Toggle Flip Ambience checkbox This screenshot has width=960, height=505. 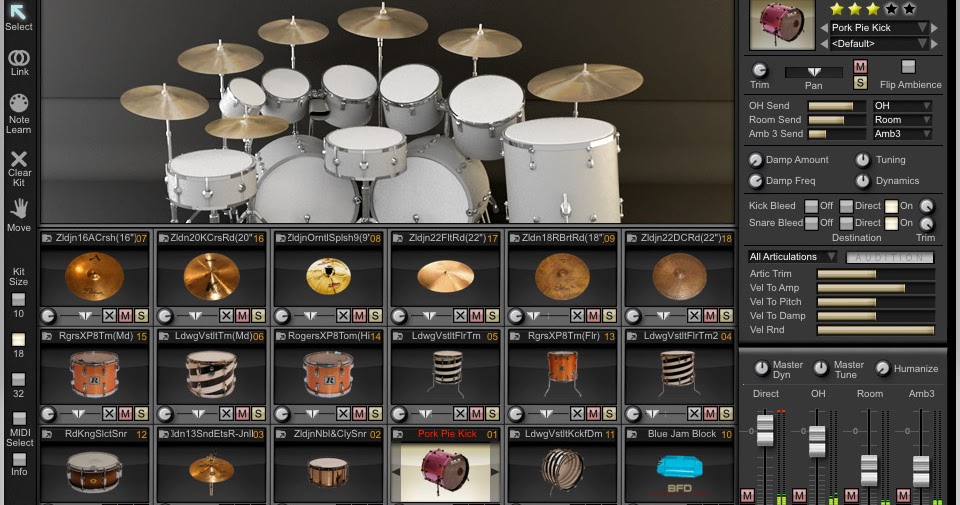pyautogui.click(x=909, y=67)
